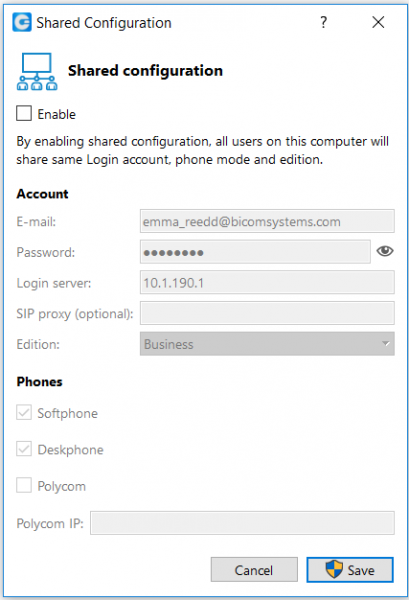Tick the Enable checkbox
The width and height of the screenshot is (409, 600).
coord(24,113)
